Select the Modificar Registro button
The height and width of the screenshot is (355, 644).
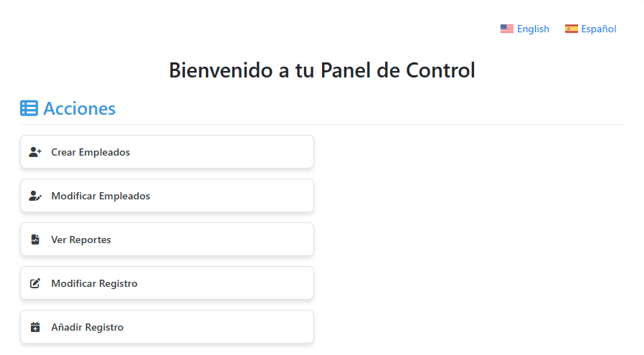[166, 283]
